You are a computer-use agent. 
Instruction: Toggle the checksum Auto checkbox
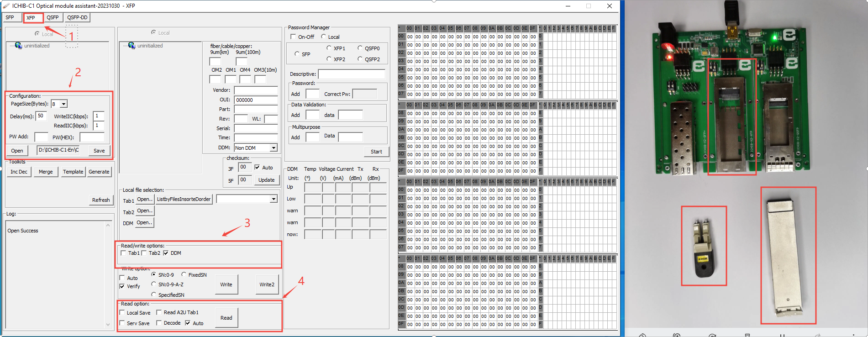coord(257,168)
